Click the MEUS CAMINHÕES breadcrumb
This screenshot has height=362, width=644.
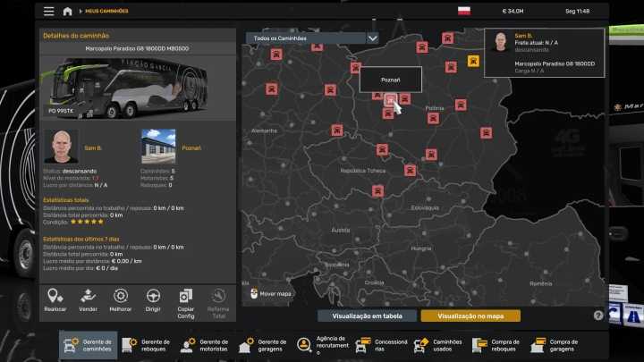coord(106,11)
